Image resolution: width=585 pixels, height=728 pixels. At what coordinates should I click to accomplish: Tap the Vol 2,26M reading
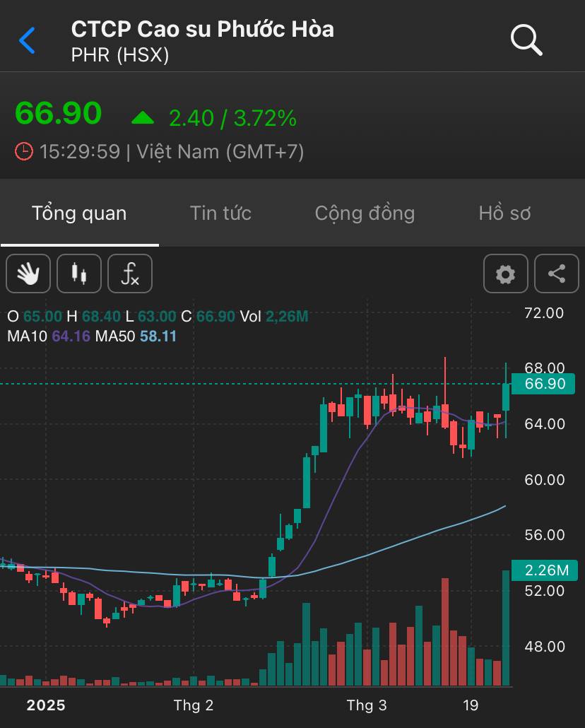pyautogui.click(x=274, y=316)
